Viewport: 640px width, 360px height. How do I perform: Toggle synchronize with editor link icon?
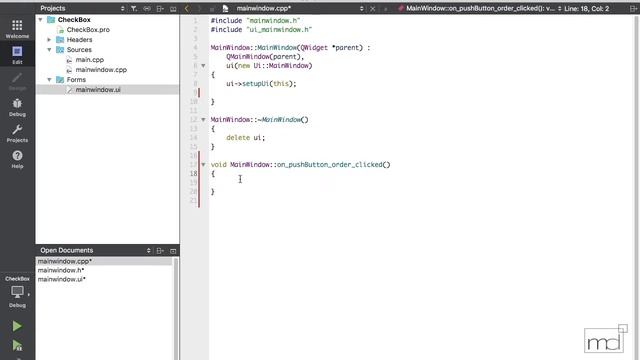pyautogui.click(x=147, y=8)
